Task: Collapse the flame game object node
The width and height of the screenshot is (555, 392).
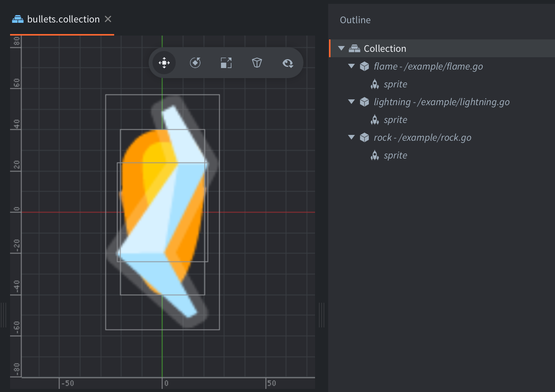Action: coord(351,66)
